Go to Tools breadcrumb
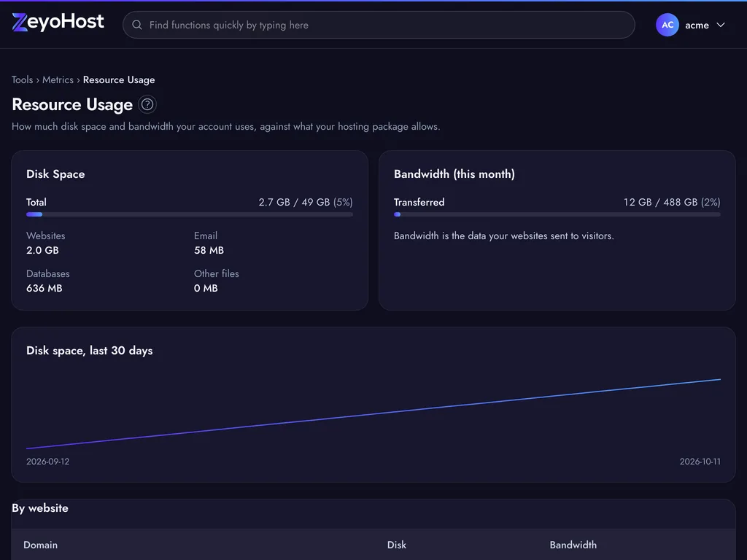Image resolution: width=747 pixels, height=560 pixels. click(23, 79)
